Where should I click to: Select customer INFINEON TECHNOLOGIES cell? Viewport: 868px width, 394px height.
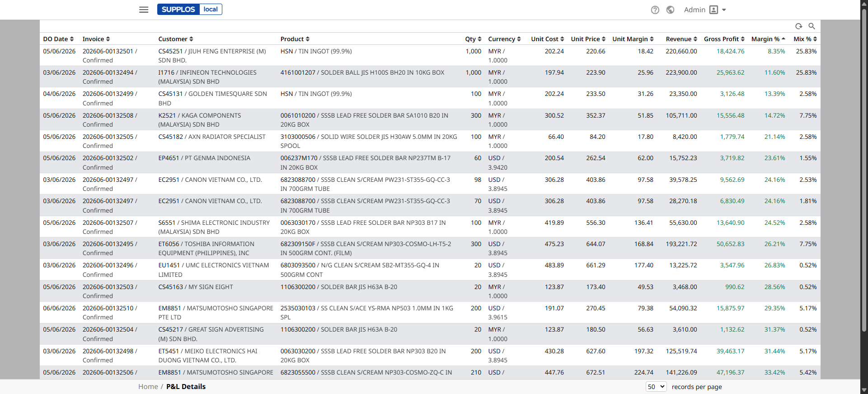pyautogui.click(x=216, y=77)
